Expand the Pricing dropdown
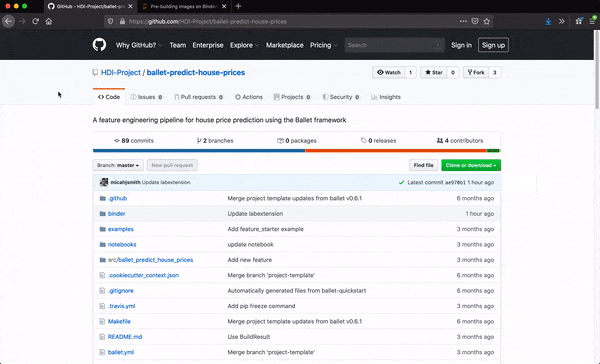The image size is (600, 364). click(324, 45)
